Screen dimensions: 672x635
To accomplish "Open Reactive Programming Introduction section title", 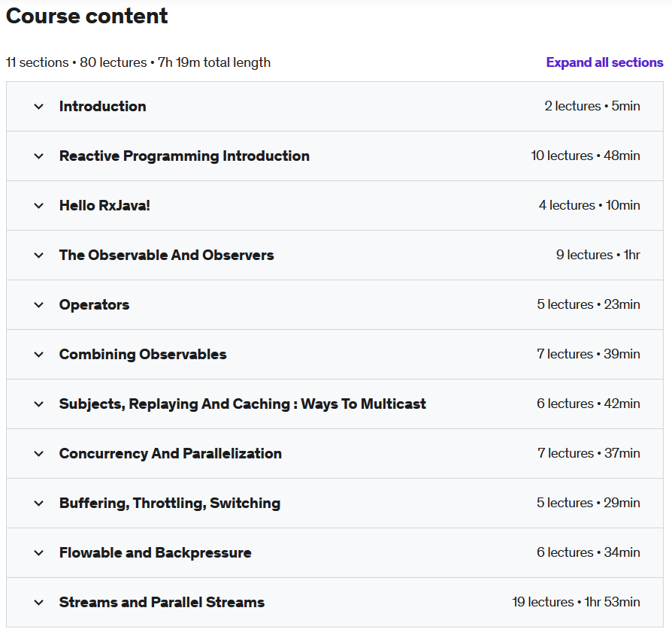I will point(184,156).
